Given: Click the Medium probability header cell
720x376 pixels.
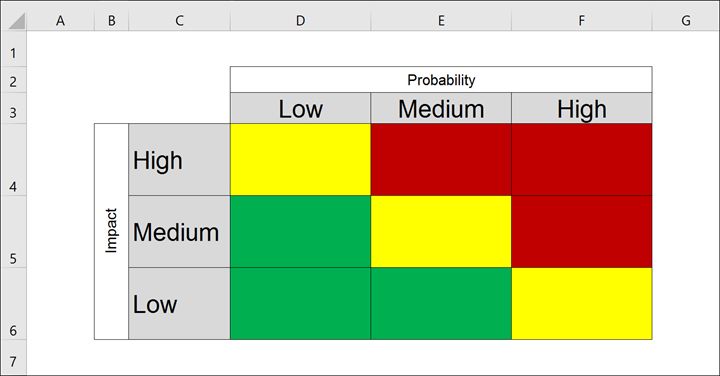Looking at the screenshot, I should (441, 108).
